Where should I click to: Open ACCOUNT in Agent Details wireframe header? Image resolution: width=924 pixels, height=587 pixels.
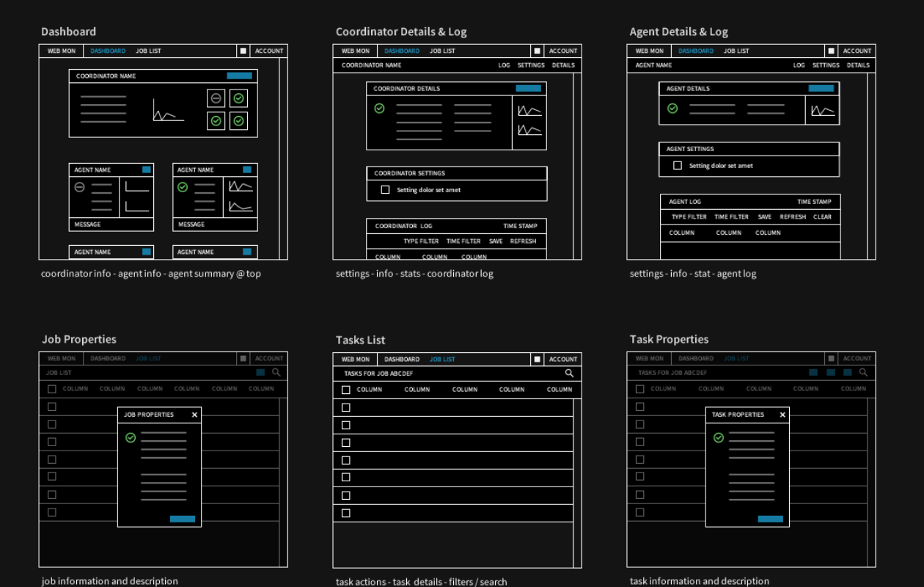[x=857, y=51]
